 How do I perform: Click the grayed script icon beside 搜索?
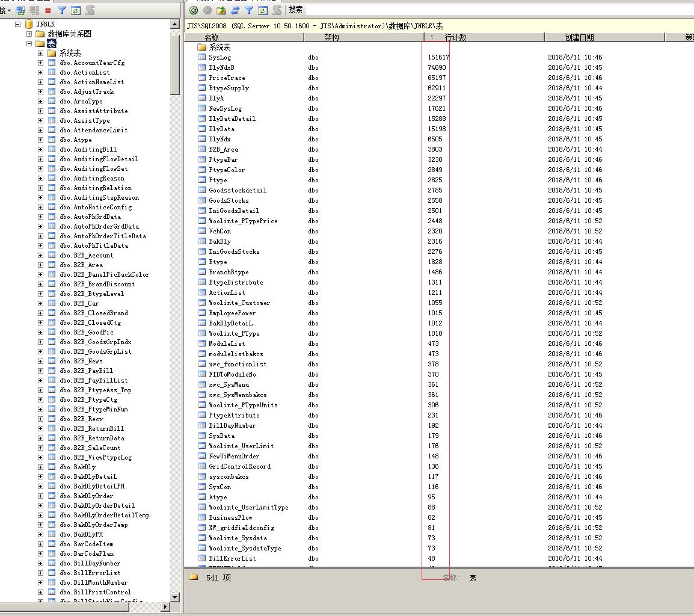tap(277, 10)
